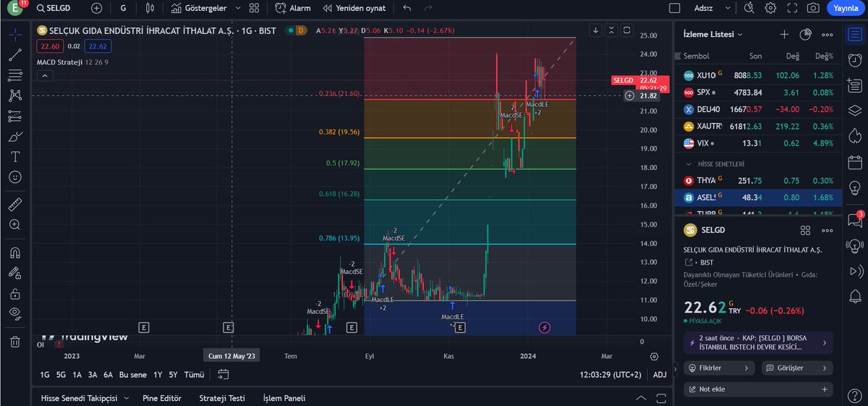Open quick search lightning icon
The image size is (868, 406).
[751, 8]
